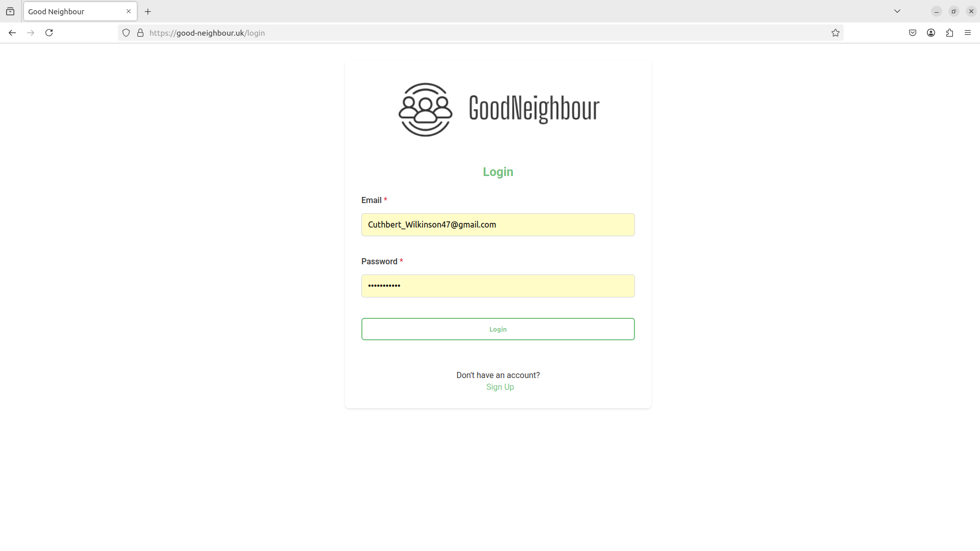Image resolution: width=980 pixels, height=551 pixels.
Task: Click the Login button
Action: click(x=498, y=329)
